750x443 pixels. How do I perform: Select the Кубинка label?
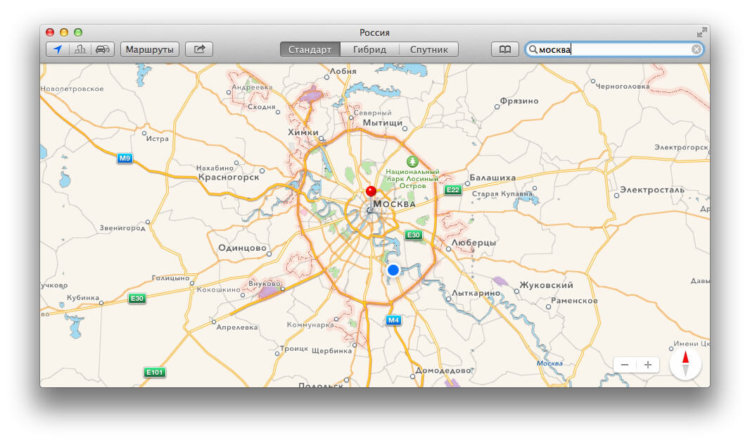point(83,298)
